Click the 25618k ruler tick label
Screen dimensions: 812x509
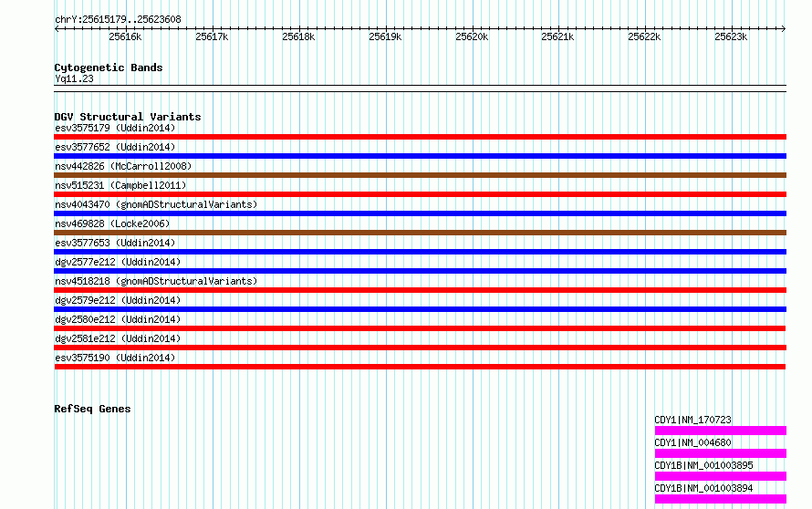(298, 36)
